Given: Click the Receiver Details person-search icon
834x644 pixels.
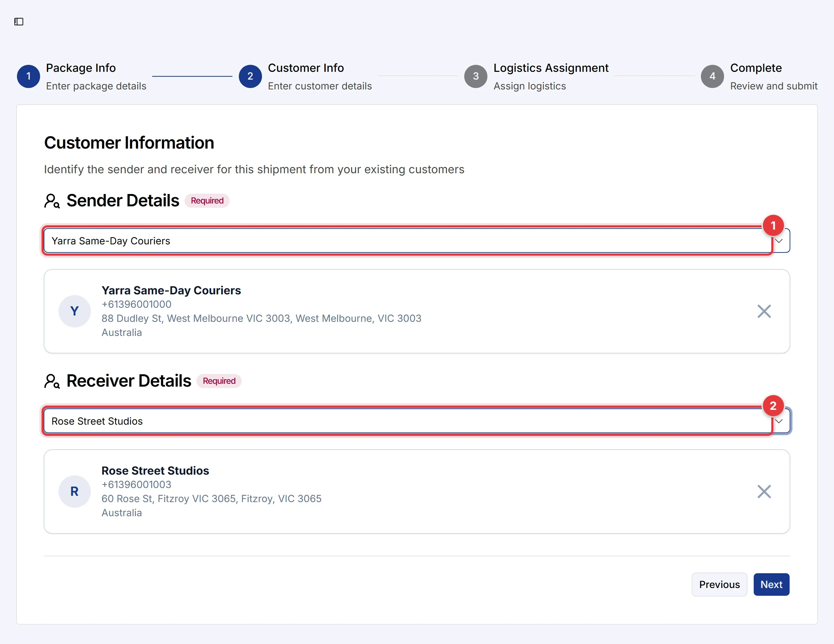Looking at the screenshot, I should (x=52, y=381).
